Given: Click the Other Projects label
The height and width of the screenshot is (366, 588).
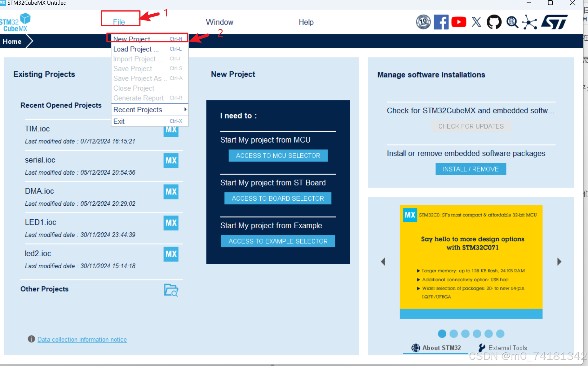Looking at the screenshot, I should 44,289.
